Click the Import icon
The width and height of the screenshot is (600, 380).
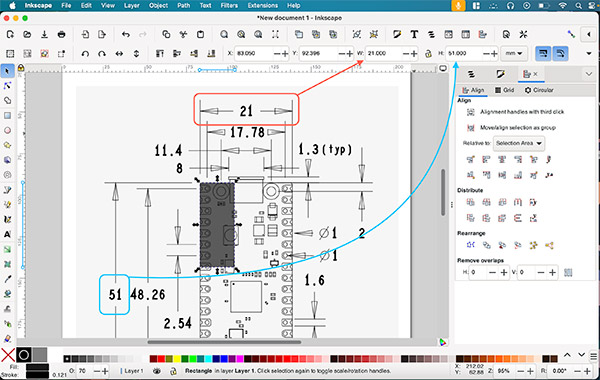coord(85,34)
